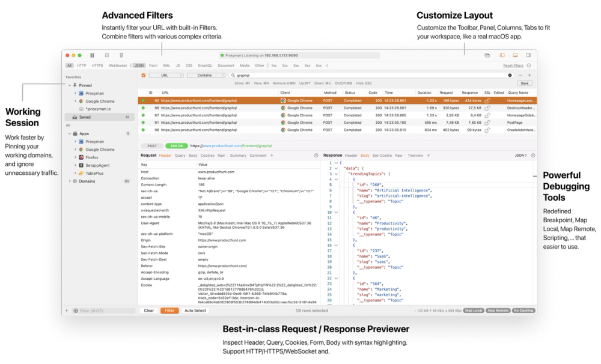Remove the filter row with the minus icon
The width and height of the screenshot is (601, 364).
[520, 75]
